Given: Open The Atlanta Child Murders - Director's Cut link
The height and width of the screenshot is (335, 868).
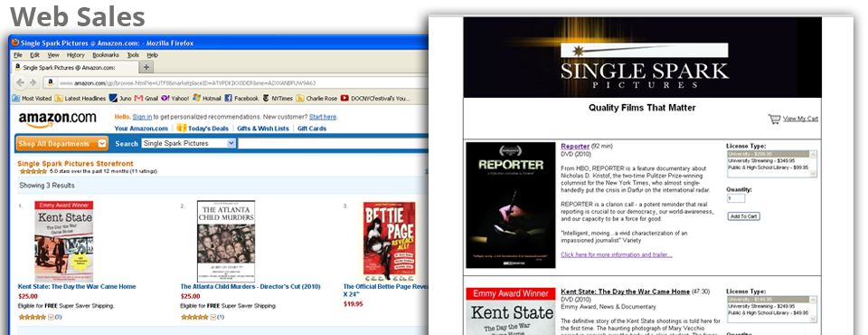Looking at the screenshot, I should tap(250, 287).
